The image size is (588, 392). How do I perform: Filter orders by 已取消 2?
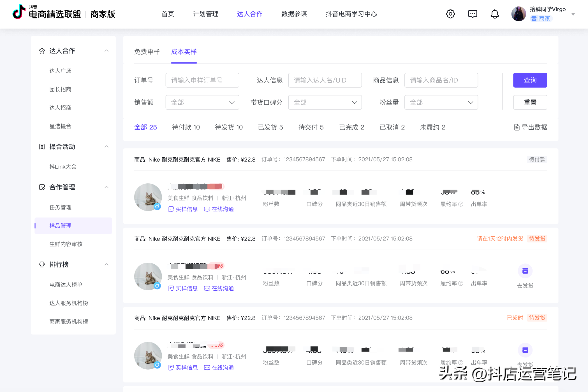pyautogui.click(x=392, y=127)
